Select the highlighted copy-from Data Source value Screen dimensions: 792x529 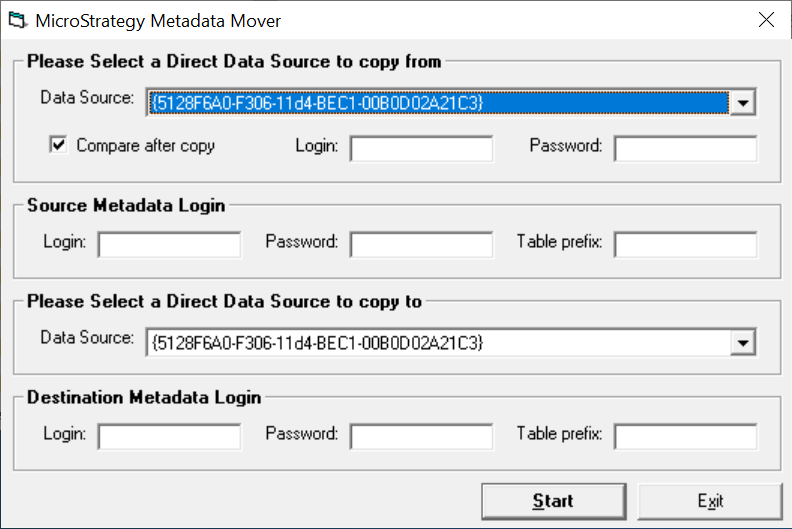[438, 103]
